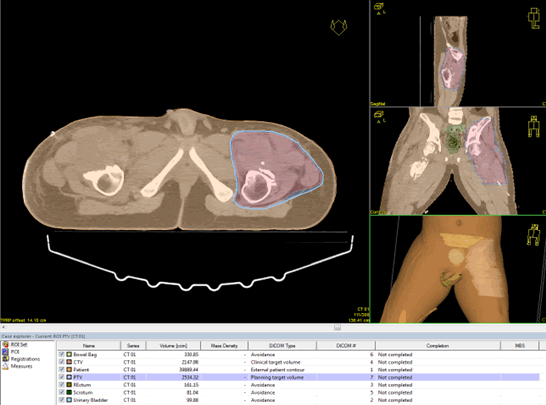Screen dimensions: 546x405
Task: Click 'External patient contour' DICOM type cell
Action: point(278,369)
